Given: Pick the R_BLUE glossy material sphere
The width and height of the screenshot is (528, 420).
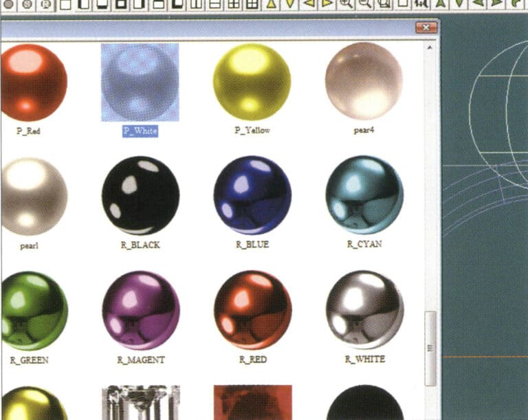Looking at the screenshot, I should pos(252,195).
